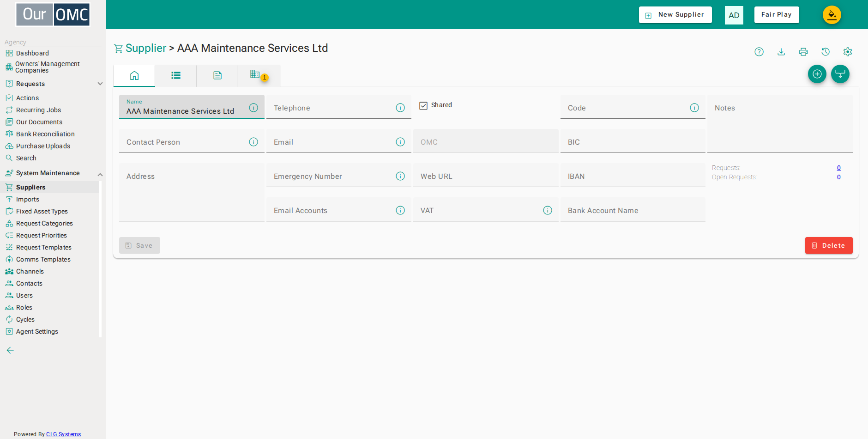Click the yellow paint bucket theme icon
This screenshot has width=868, height=439.
[832, 15]
